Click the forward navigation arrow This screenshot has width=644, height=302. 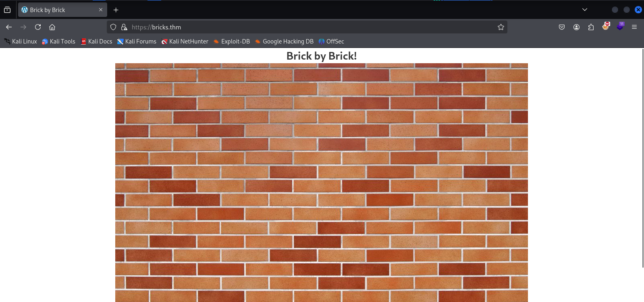click(x=23, y=27)
